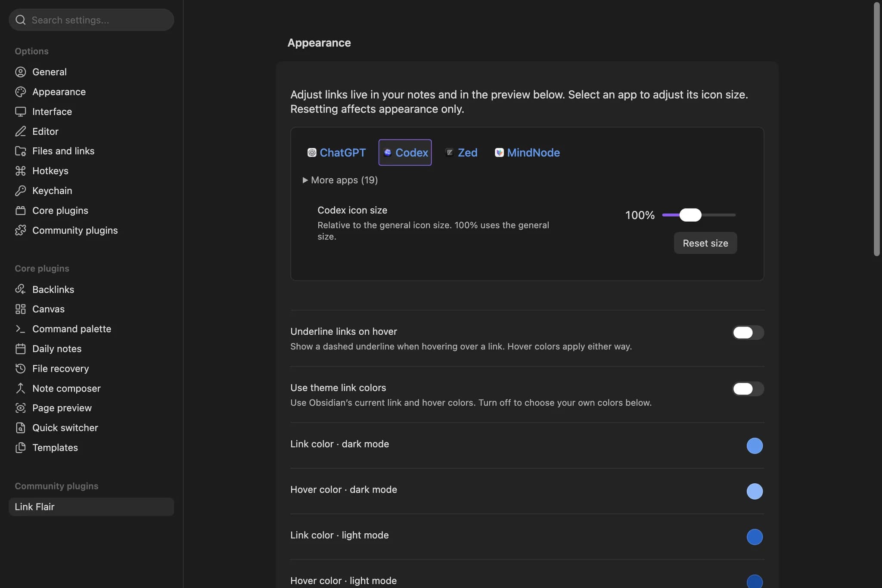Click the MindNode app icon
Image resolution: width=882 pixels, height=588 pixels.
click(x=499, y=152)
